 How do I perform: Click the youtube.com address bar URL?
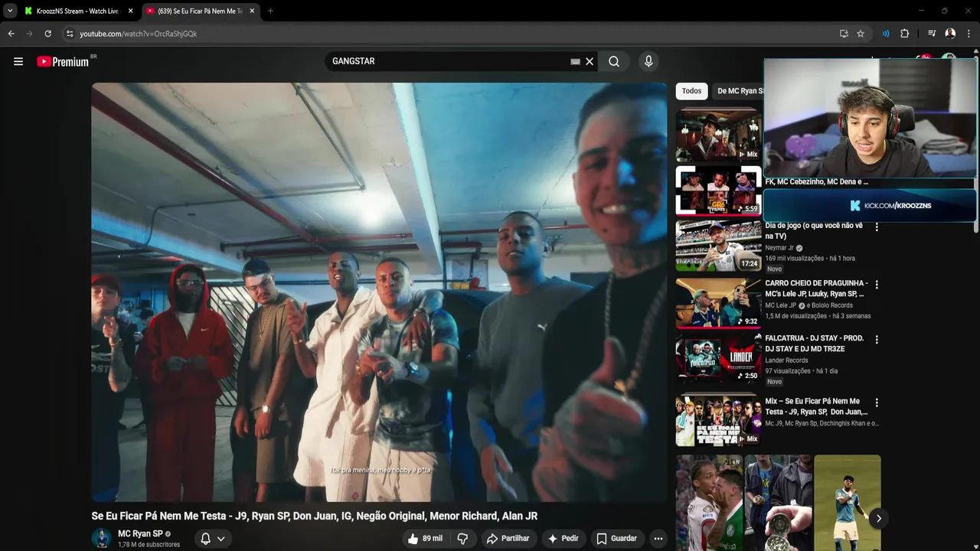[x=139, y=34]
